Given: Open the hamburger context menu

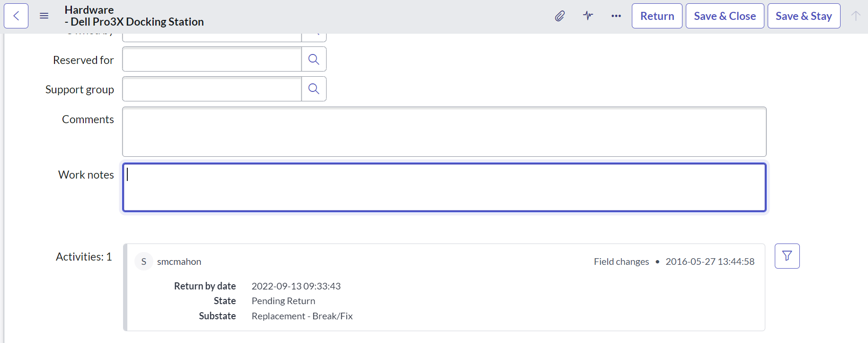Looking at the screenshot, I should pos(44,16).
